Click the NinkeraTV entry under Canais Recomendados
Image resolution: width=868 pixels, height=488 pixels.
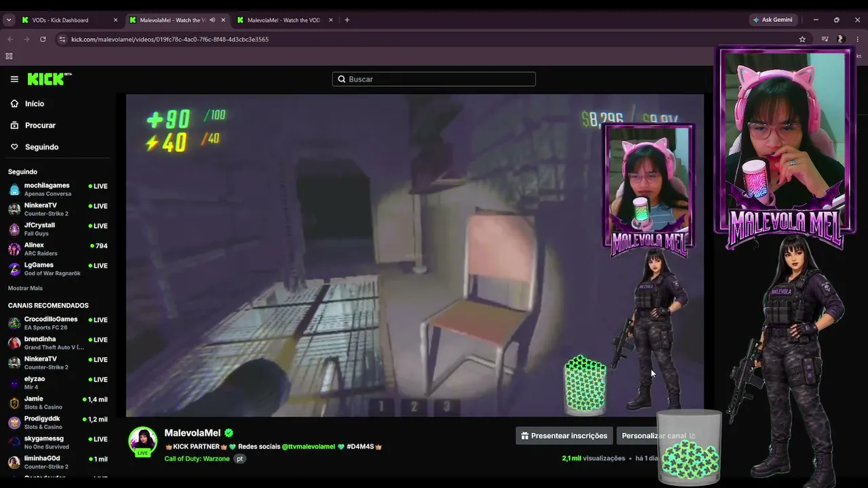click(58, 363)
